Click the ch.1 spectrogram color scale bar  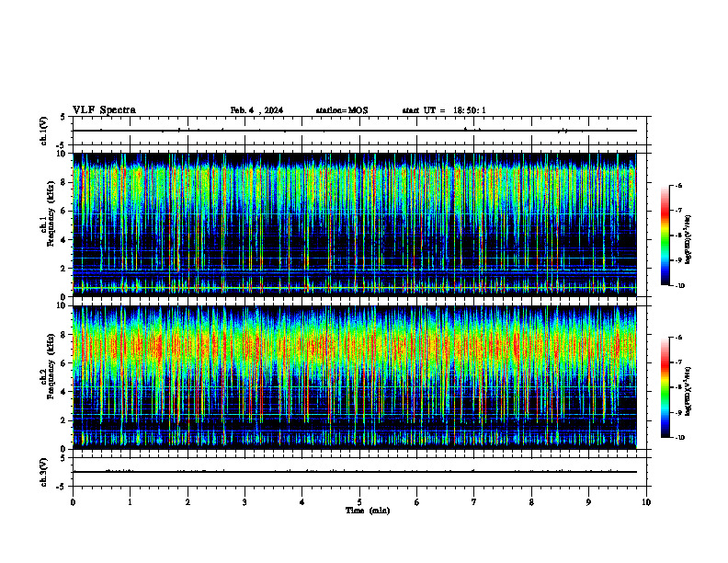pos(665,236)
